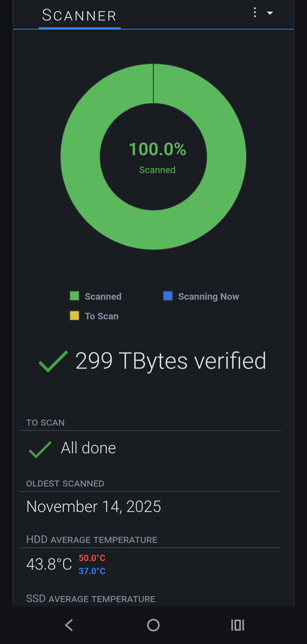Expand the dropdown arrow in the header
The width and height of the screenshot is (307, 644).
pos(270,13)
